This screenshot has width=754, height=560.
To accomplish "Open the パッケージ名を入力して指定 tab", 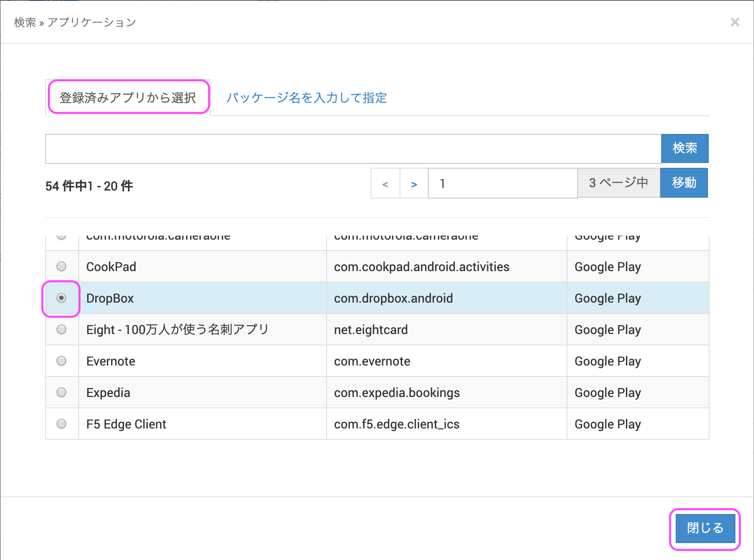I will tap(306, 98).
